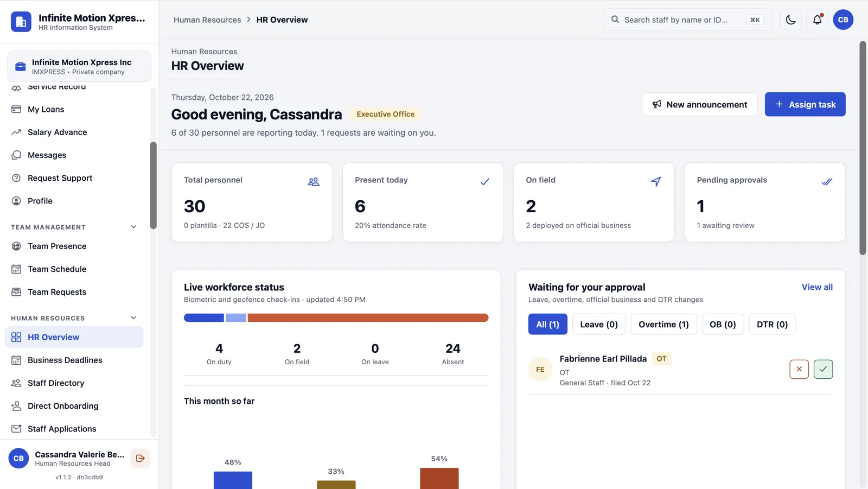Screen dimensions: 868x489
Task: Click the sidebar vertical scrollbar
Action: coord(154,186)
